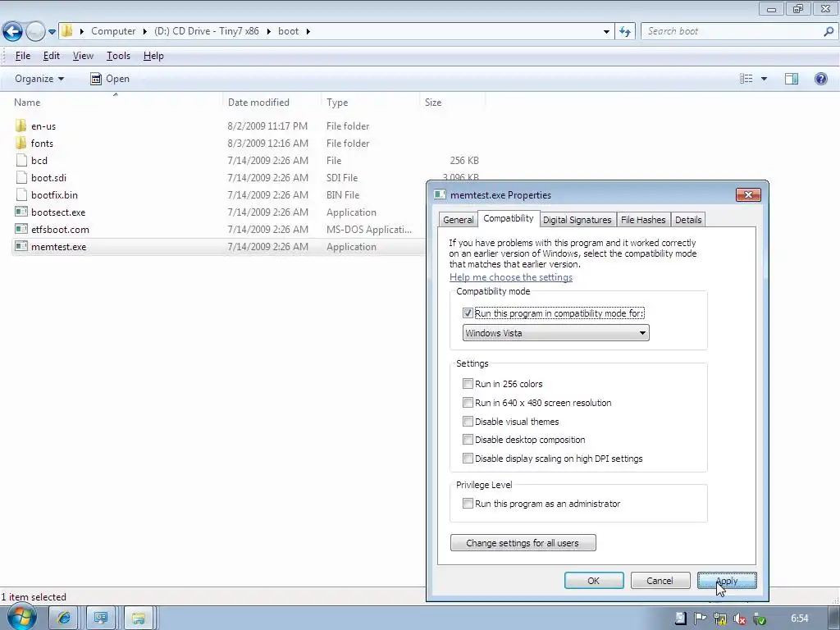Open the Organize dropdown
The width and height of the screenshot is (840, 630).
39,79
